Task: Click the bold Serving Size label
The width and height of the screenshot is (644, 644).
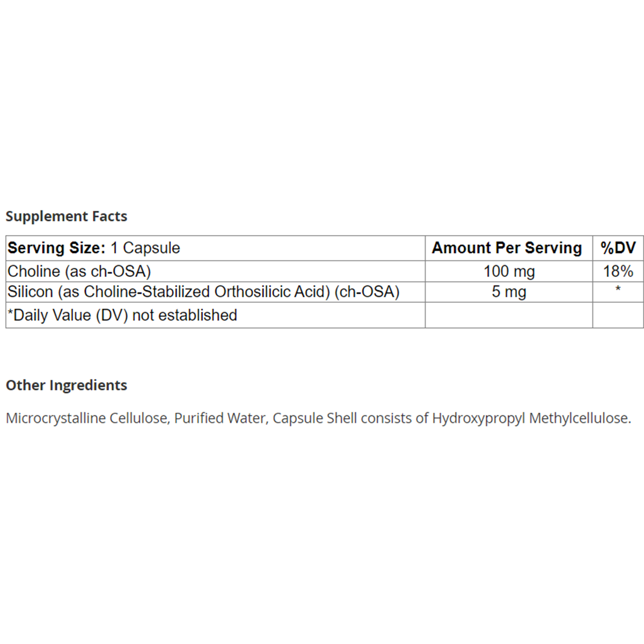Action: pos(56,248)
